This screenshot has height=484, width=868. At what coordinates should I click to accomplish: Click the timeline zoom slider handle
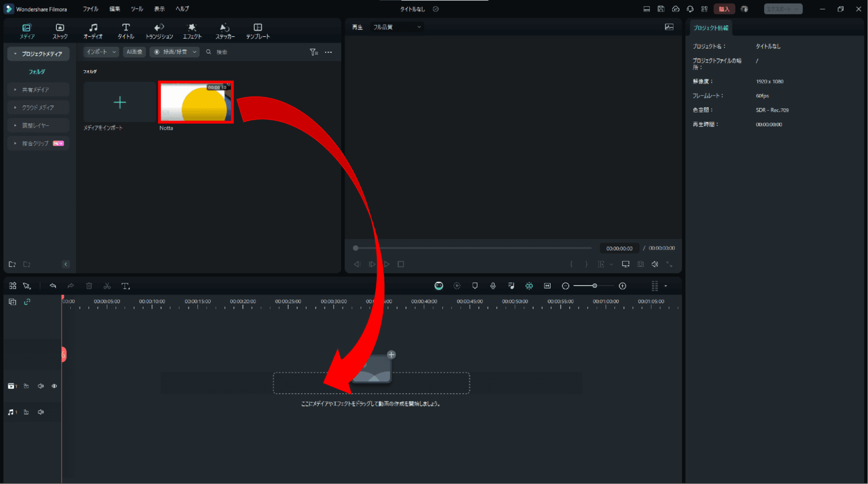click(595, 286)
